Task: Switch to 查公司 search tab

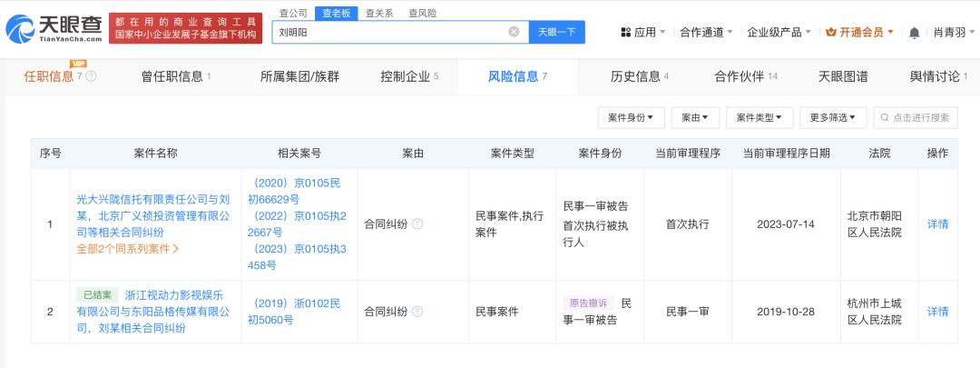Action: pyautogui.click(x=293, y=13)
